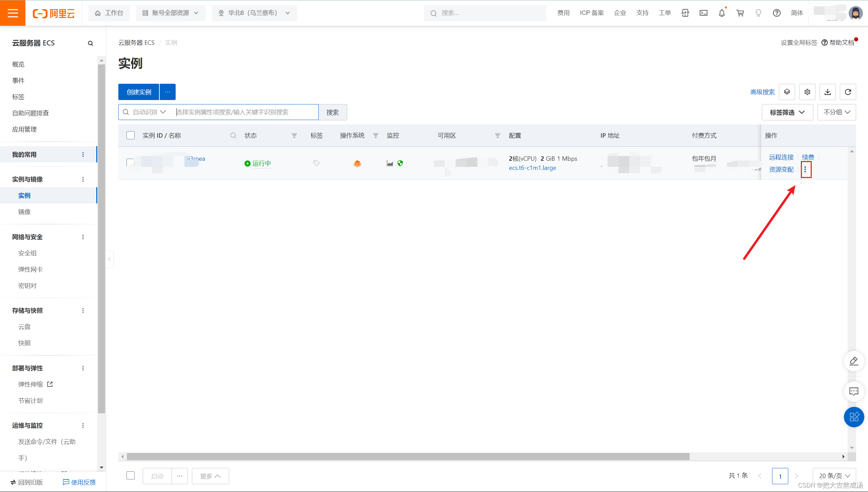868x492 pixels.
Task: Toggle the bottom select-all checkbox
Action: (131, 476)
